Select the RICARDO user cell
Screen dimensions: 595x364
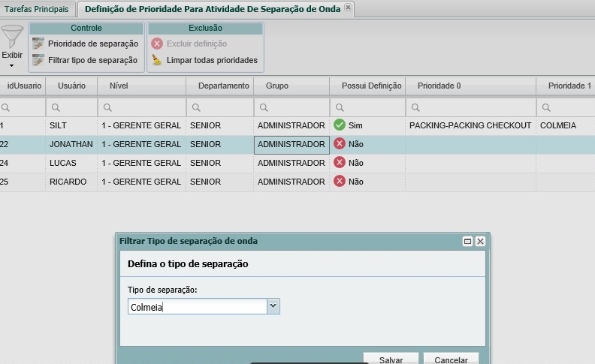(x=71, y=182)
